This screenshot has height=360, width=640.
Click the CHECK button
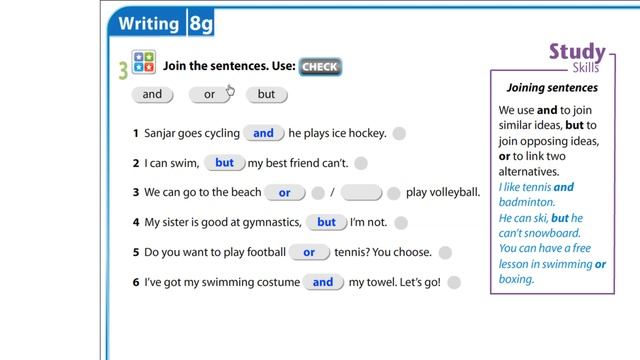coord(320,67)
